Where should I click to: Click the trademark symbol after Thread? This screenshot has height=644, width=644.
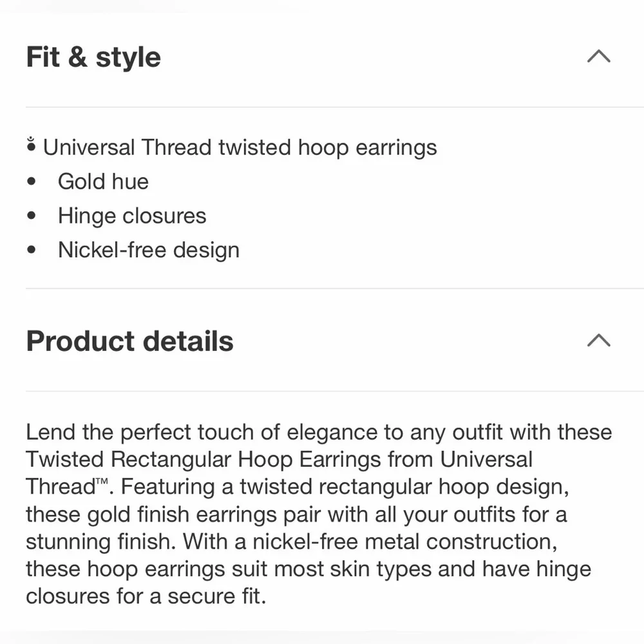pos(102,480)
